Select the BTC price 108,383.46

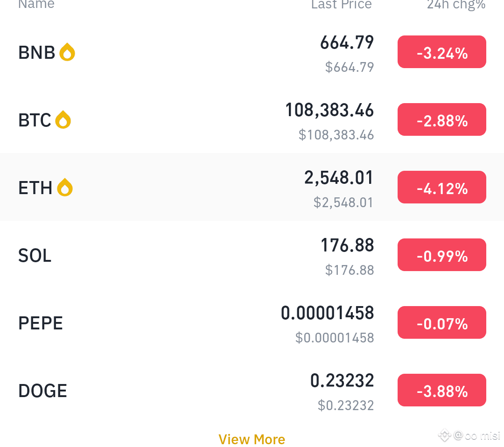(x=329, y=110)
